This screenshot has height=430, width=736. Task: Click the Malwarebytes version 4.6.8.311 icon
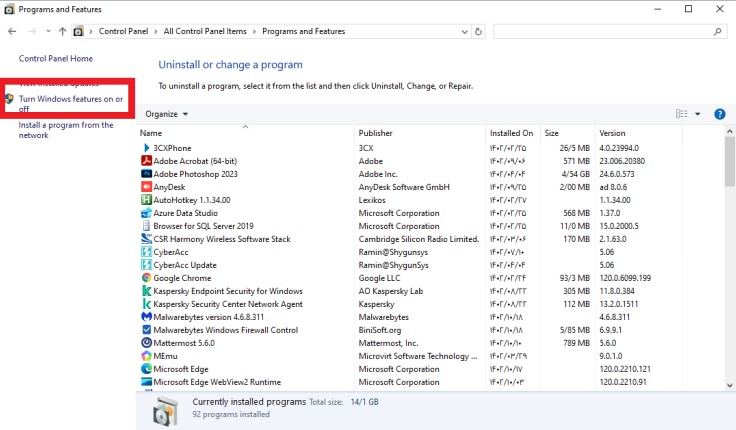(146, 317)
